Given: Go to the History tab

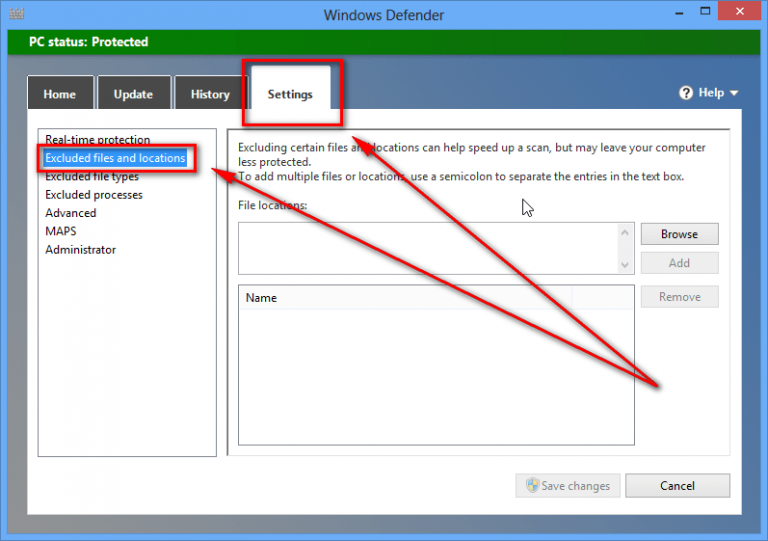Looking at the screenshot, I should tap(210, 94).
